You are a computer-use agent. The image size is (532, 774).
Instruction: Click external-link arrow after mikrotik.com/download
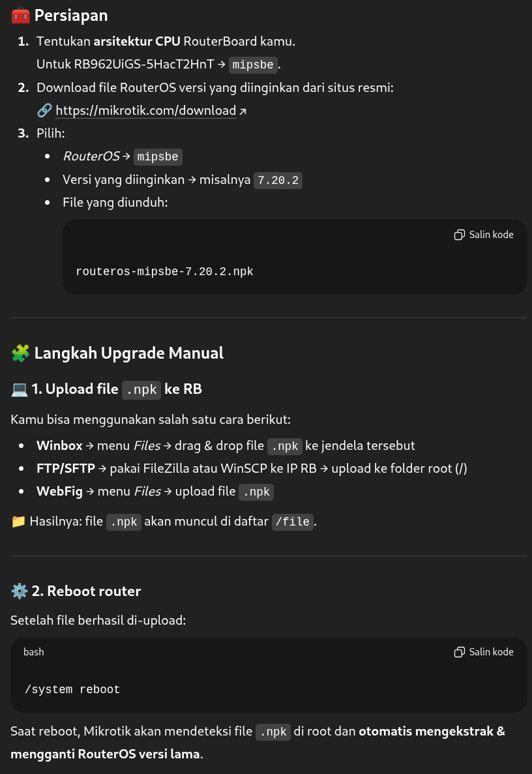coord(243,112)
